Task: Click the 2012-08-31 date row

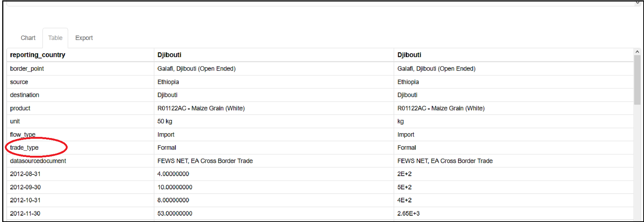Action: pyautogui.click(x=25, y=174)
